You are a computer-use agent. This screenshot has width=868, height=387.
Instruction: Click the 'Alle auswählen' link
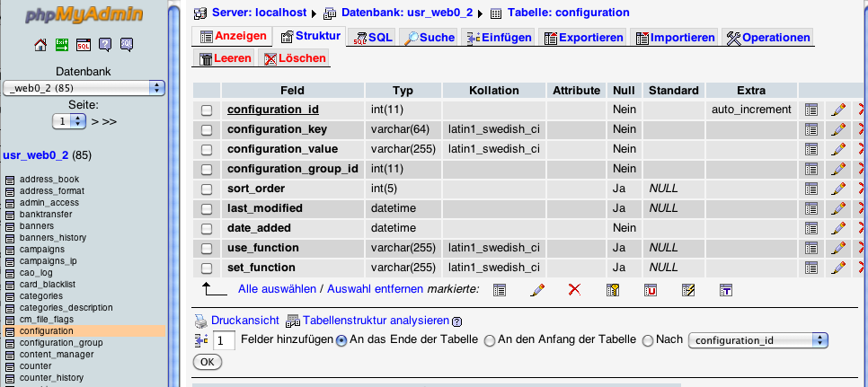pyautogui.click(x=277, y=289)
